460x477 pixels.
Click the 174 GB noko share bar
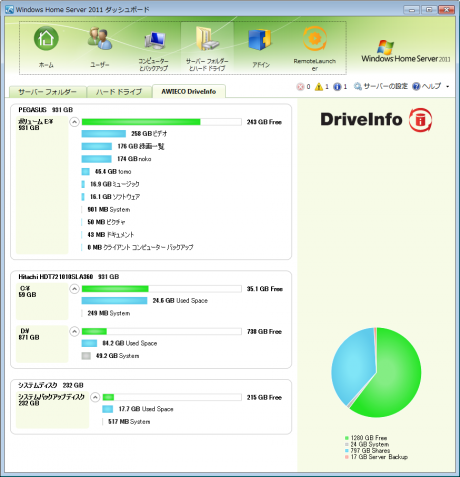point(97,159)
